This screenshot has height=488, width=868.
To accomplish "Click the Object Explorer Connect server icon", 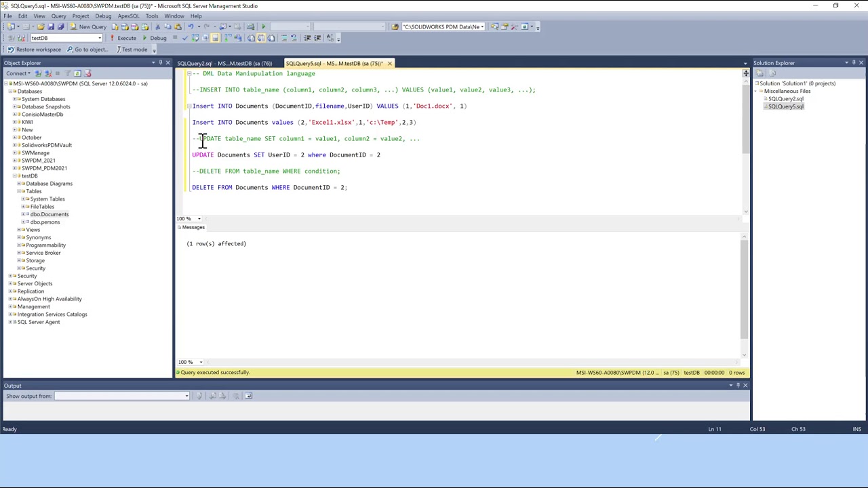I will (38, 73).
